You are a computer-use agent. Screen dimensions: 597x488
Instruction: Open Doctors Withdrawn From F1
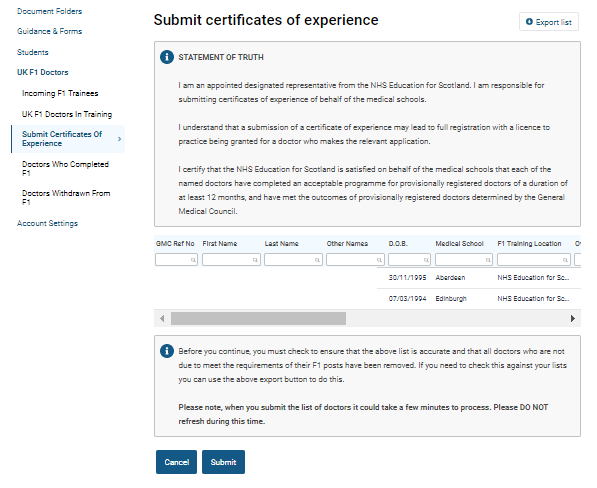66,198
